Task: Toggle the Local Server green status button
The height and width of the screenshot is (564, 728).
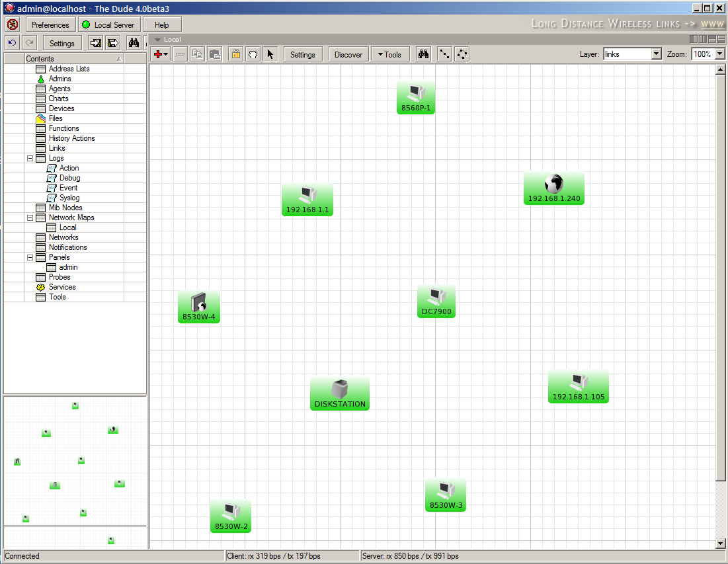Action: (x=109, y=24)
